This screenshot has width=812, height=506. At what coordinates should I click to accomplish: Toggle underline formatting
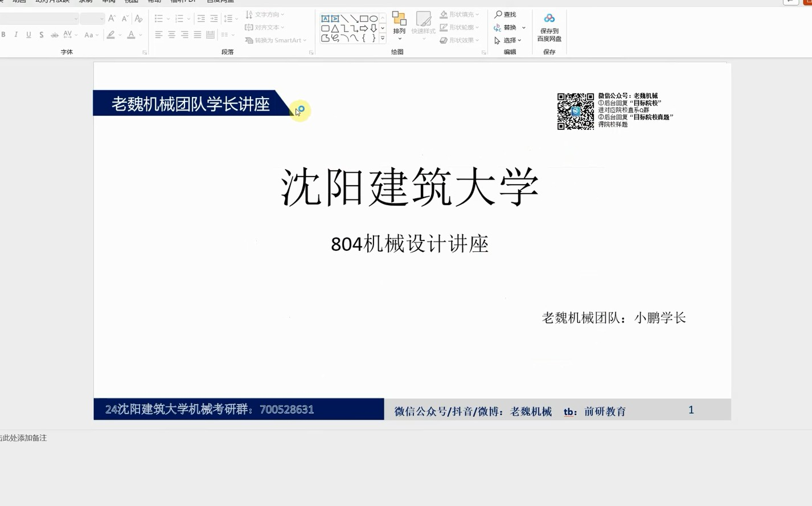coord(28,35)
